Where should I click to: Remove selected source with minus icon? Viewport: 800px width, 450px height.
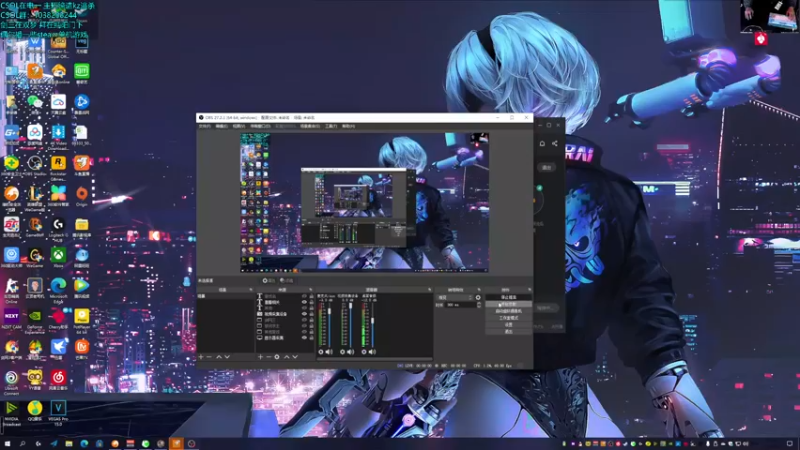coord(268,357)
